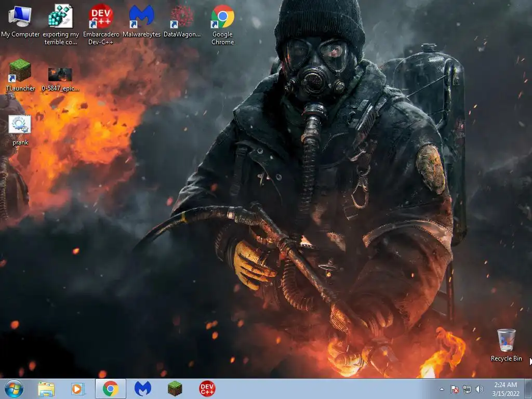Select the TLauncher desktop shortcut
This screenshot has width=532, height=399.
coord(20,75)
